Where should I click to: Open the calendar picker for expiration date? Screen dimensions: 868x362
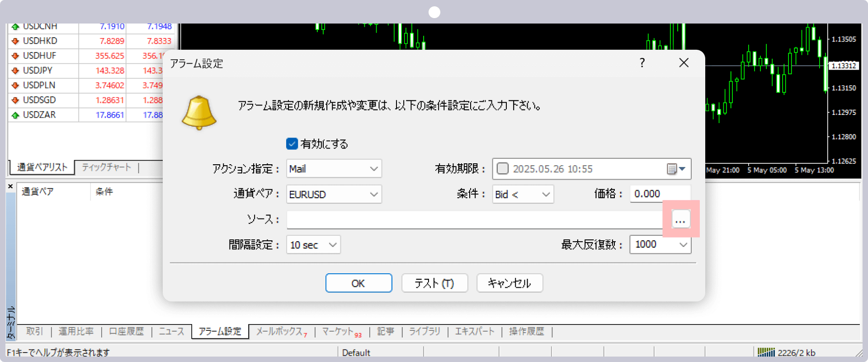coord(676,169)
